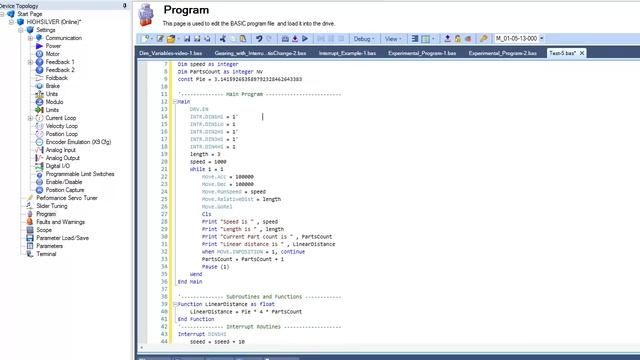Click the Parameter Load/Save floppy icon
This screenshot has height=360, width=640.
pyautogui.click(x=30, y=238)
